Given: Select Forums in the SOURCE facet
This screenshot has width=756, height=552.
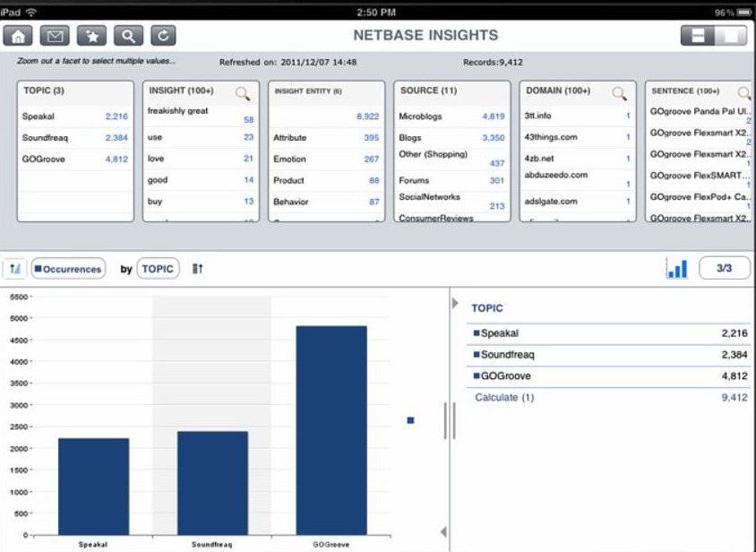Looking at the screenshot, I should [x=451, y=180].
